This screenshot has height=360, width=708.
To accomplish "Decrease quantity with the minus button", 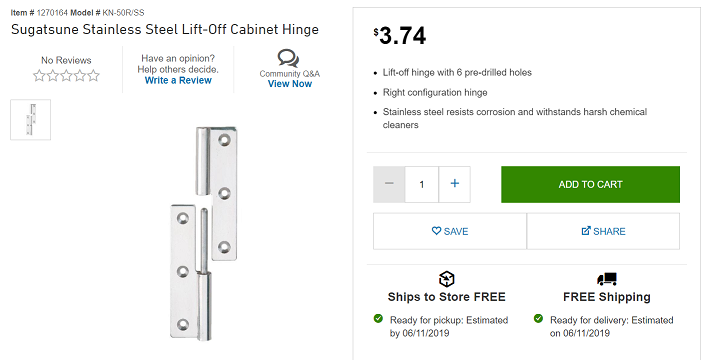I will [389, 184].
